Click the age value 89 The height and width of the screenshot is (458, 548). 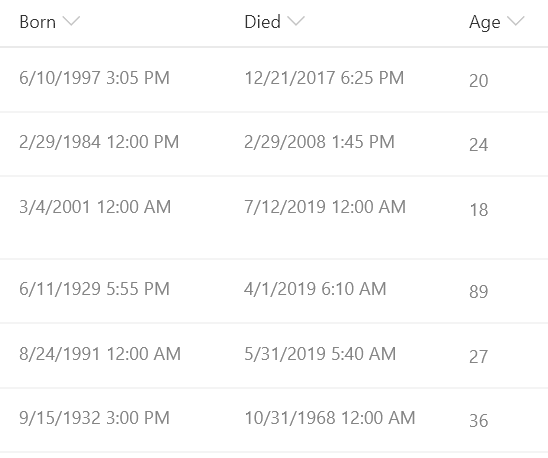pos(478,292)
